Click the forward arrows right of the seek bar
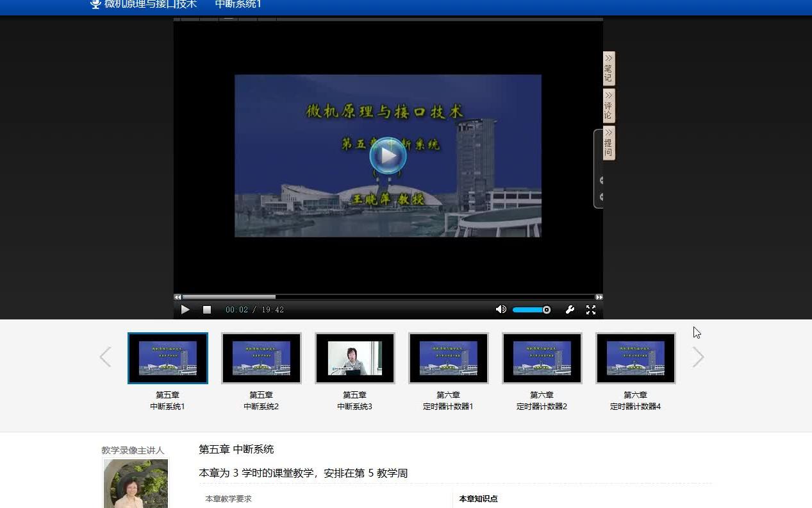Screen dimensions: 812x508 point(599,297)
